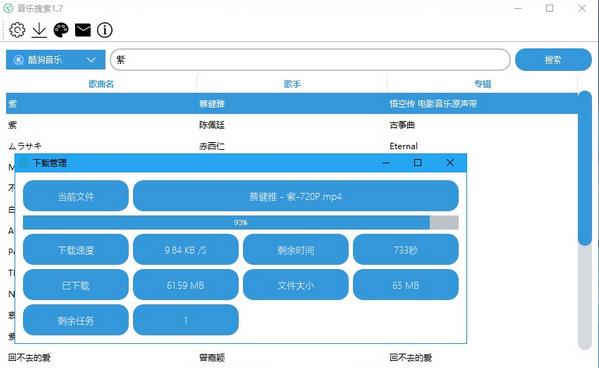Click the artist cell 赤西仁
The image size is (599, 368).
212,146
